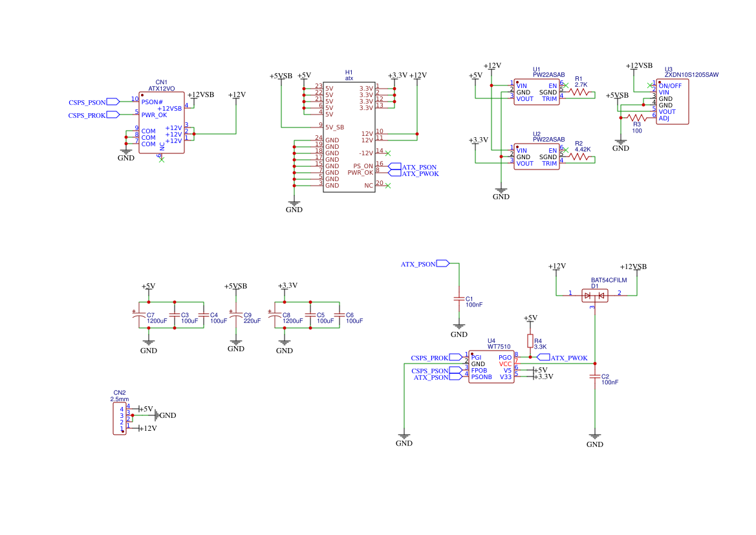756x535 pixels.
Task: Click CSPS_PSON net port at U4 FPOB
Action: (437, 371)
